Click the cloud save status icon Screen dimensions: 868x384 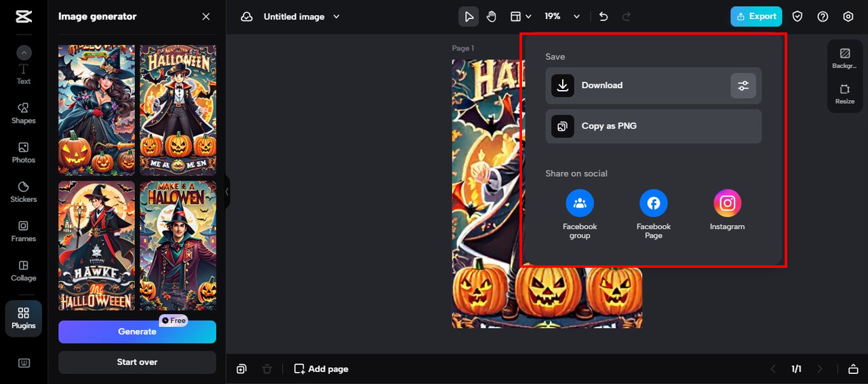(247, 16)
